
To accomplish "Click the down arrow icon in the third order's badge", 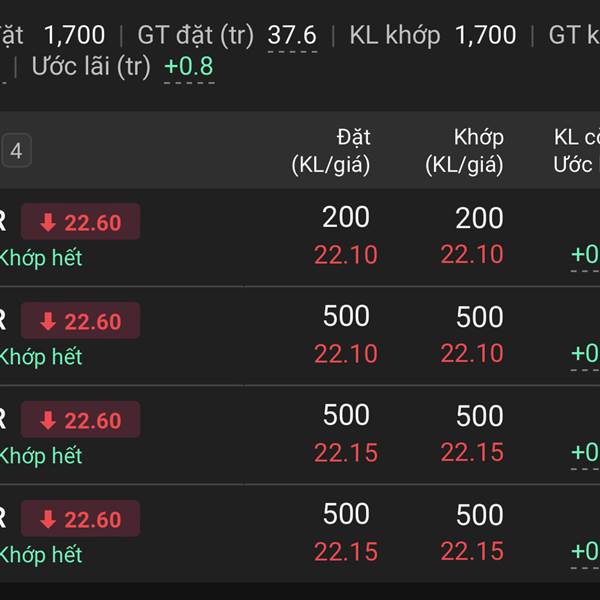I will [x=47, y=421].
